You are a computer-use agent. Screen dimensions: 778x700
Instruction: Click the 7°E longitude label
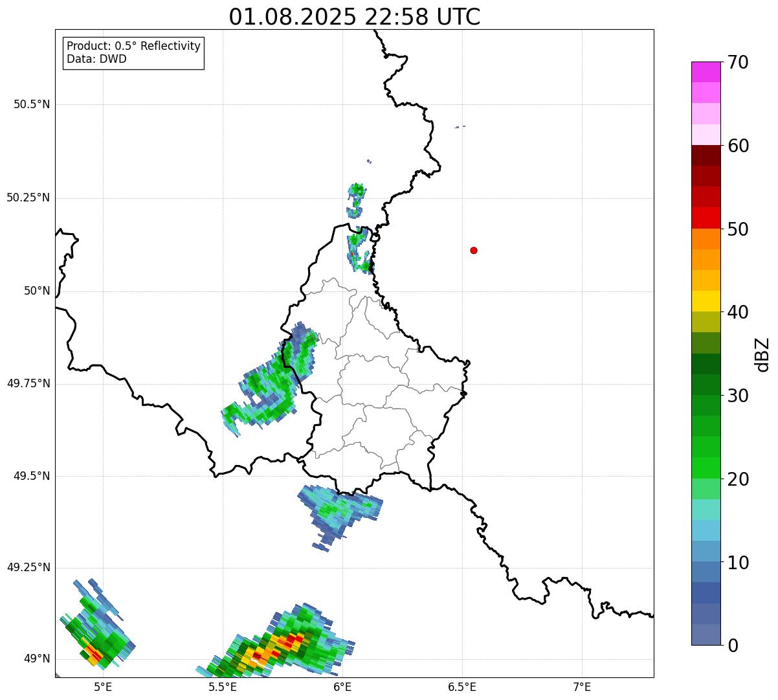pyautogui.click(x=582, y=687)
